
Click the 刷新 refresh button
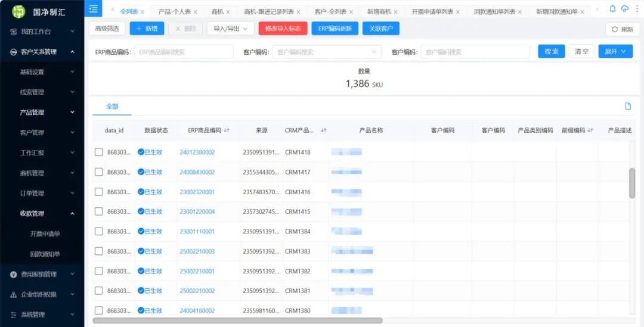click(x=622, y=29)
